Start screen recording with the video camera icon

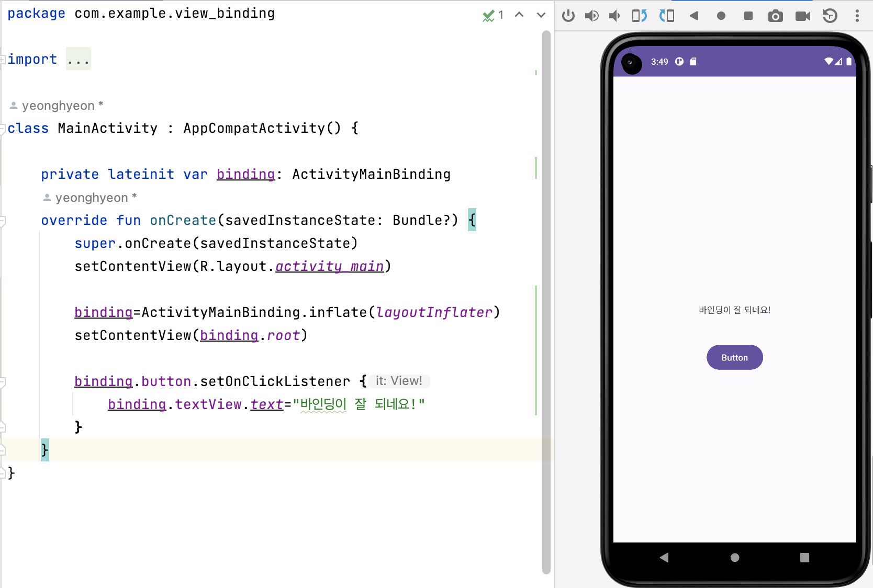[803, 16]
